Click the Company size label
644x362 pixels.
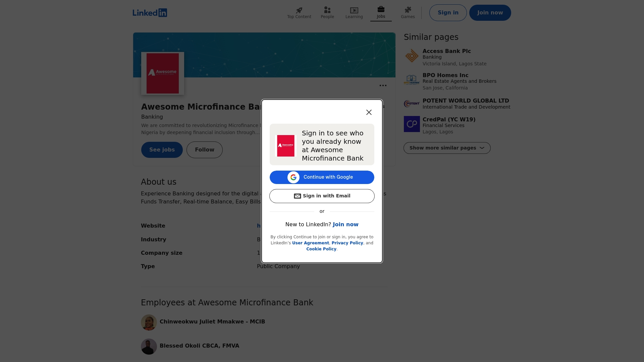162,253
